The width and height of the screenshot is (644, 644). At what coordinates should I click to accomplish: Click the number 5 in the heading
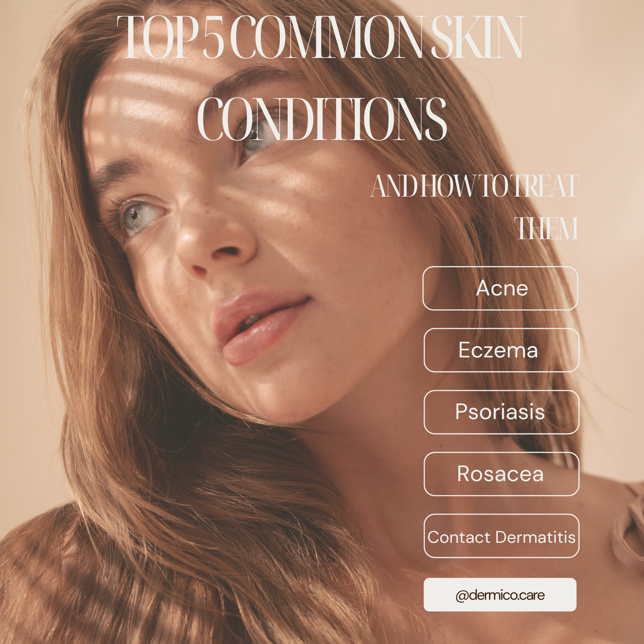pyautogui.click(x=214, y=37)
